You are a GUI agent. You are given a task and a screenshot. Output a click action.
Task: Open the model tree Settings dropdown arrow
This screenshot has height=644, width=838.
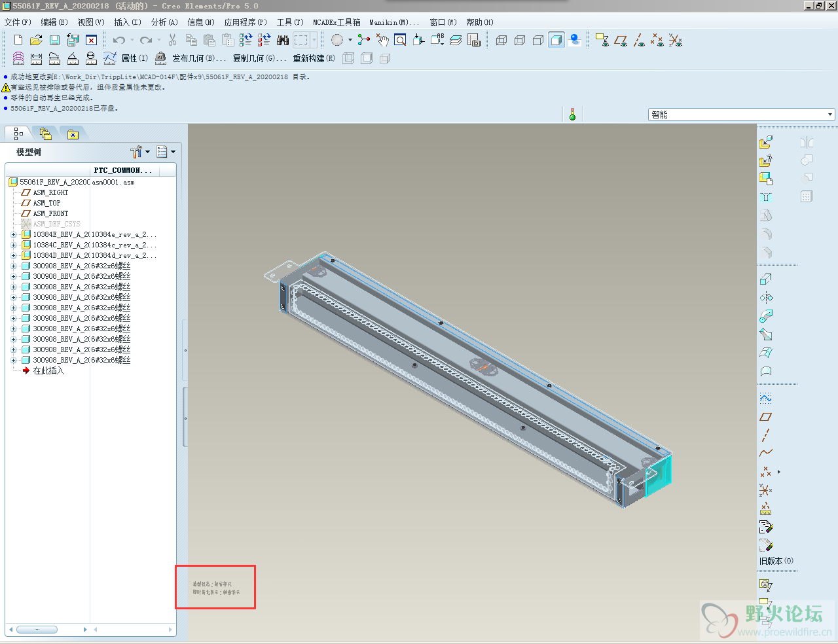point(147,152)
